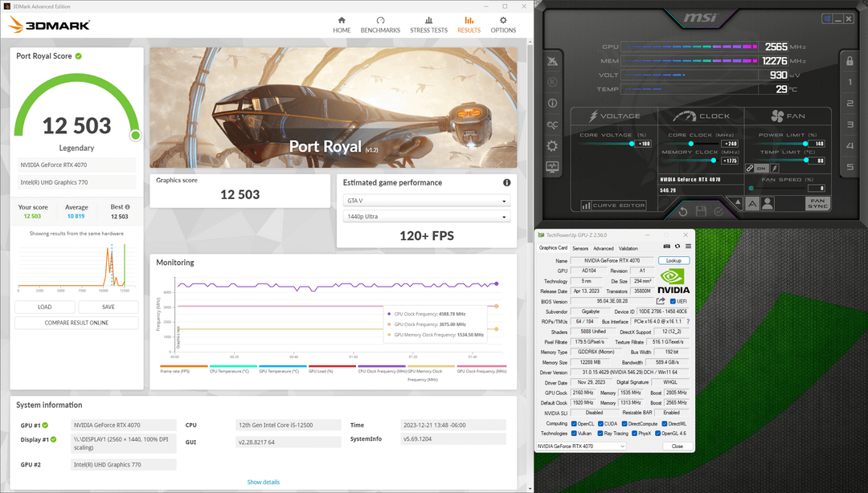The height and width of the screenshot is (493, 868).
Task: Toggle the DirectCompute checkbox
Action: (625, 424)
